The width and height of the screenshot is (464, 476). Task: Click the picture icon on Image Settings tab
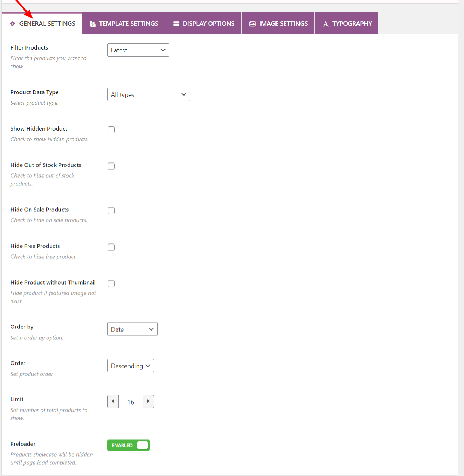pyautogui.click(x=252, y=23)
